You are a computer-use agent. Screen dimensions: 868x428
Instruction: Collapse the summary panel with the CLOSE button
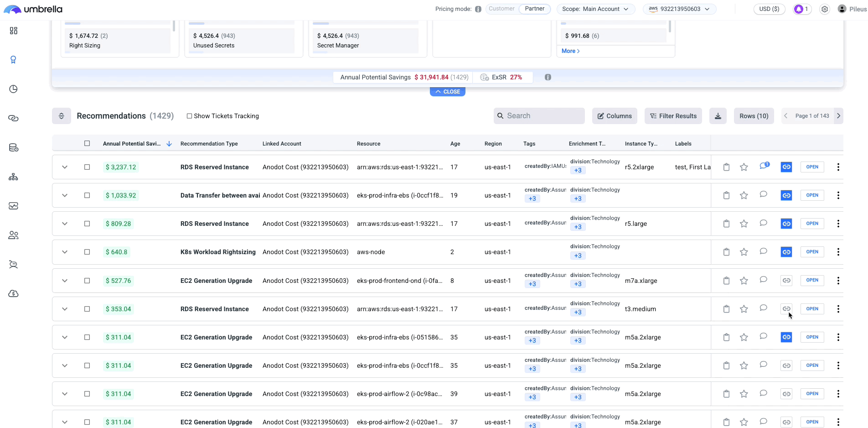(x=448, y=92)
